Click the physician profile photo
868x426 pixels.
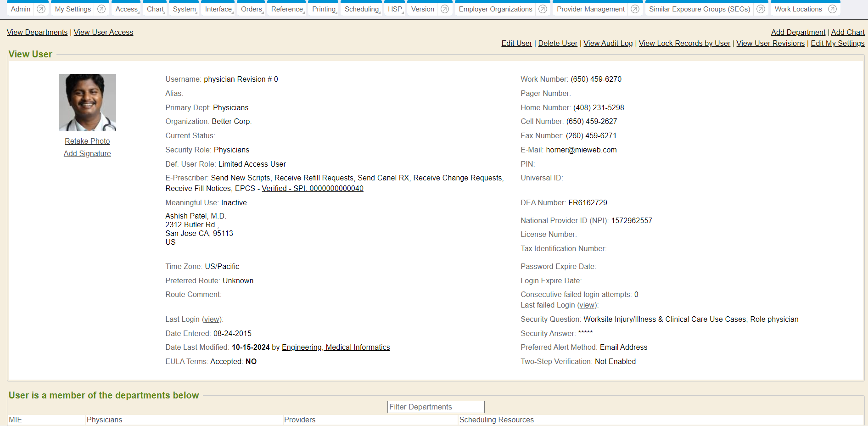[x=87, y=102]
